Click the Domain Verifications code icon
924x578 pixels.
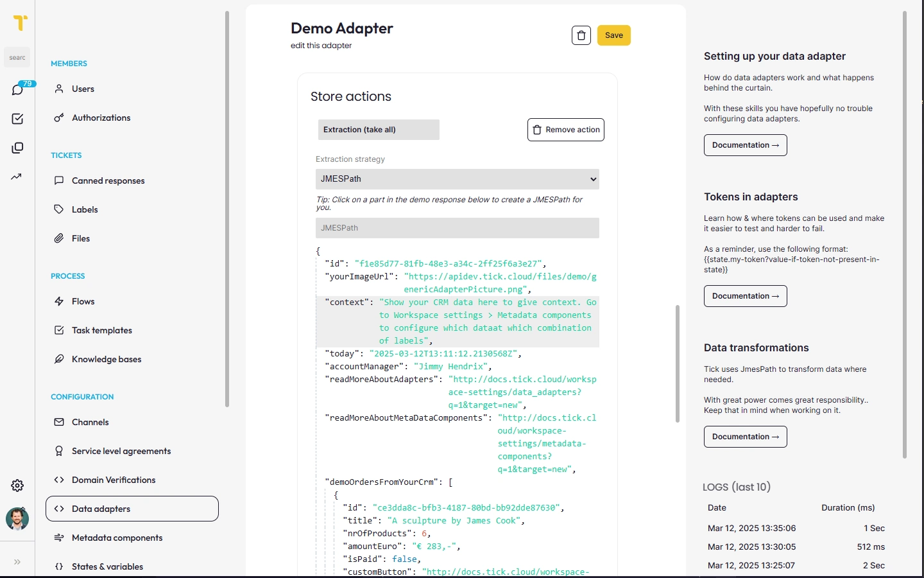pyautogui.click(x=59, y=480)
